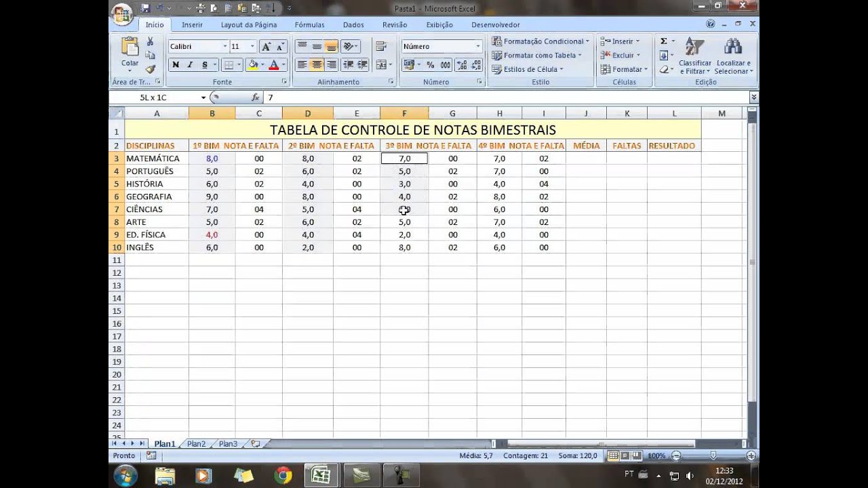This screenshot has width=868, height=488.
Task: Open the Número format dropdown
Action: coord(477,47)
